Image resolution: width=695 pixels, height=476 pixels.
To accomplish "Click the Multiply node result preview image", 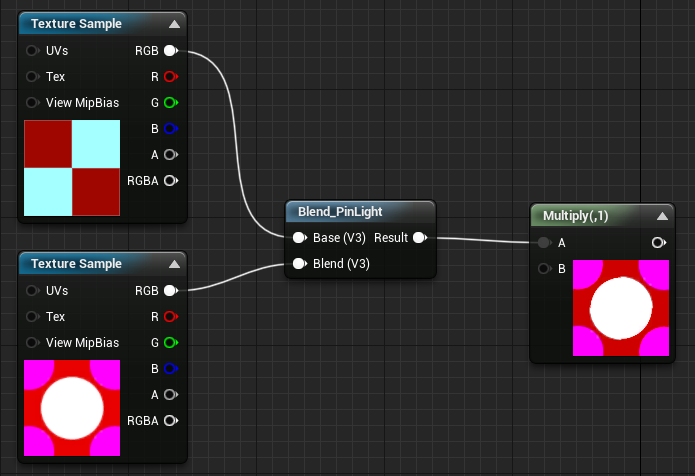I will (621, 308).
